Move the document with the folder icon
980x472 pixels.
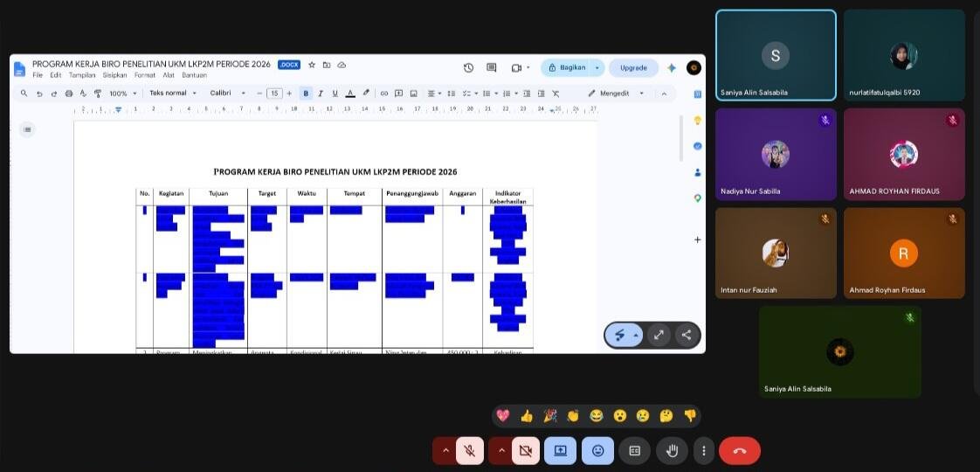pos(327,65)
